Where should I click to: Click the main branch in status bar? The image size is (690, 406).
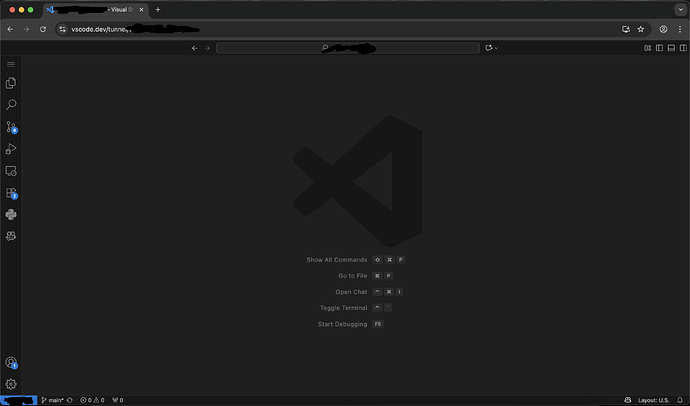click(x=54, y=400)
